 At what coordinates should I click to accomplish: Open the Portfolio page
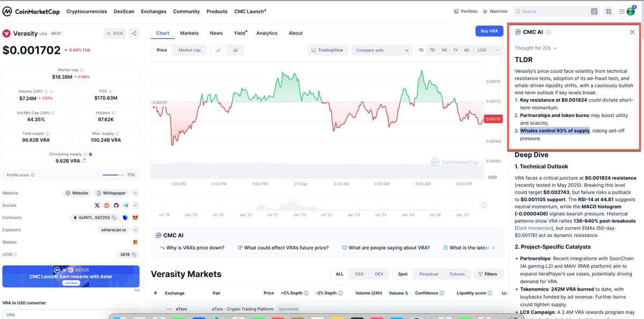[465, 11]
